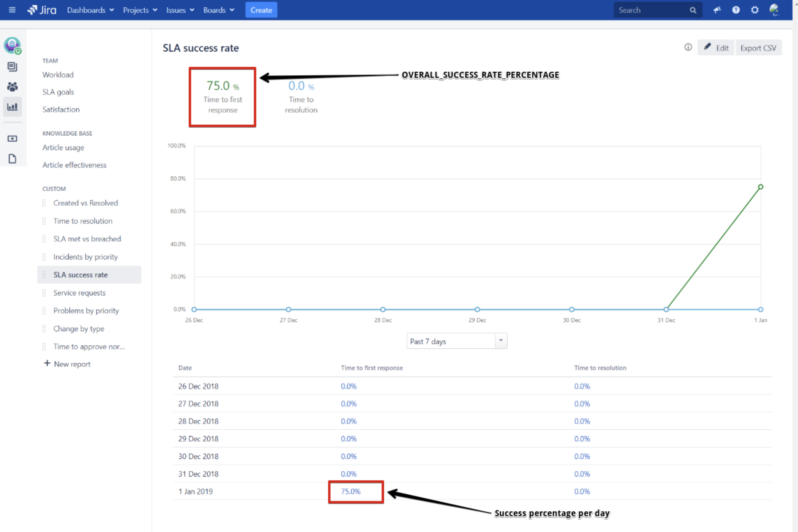Open the Past 7 days date range dropdown
Viewport: 798px width, 532px height.
pyautogui.click(x=457, y=341)
